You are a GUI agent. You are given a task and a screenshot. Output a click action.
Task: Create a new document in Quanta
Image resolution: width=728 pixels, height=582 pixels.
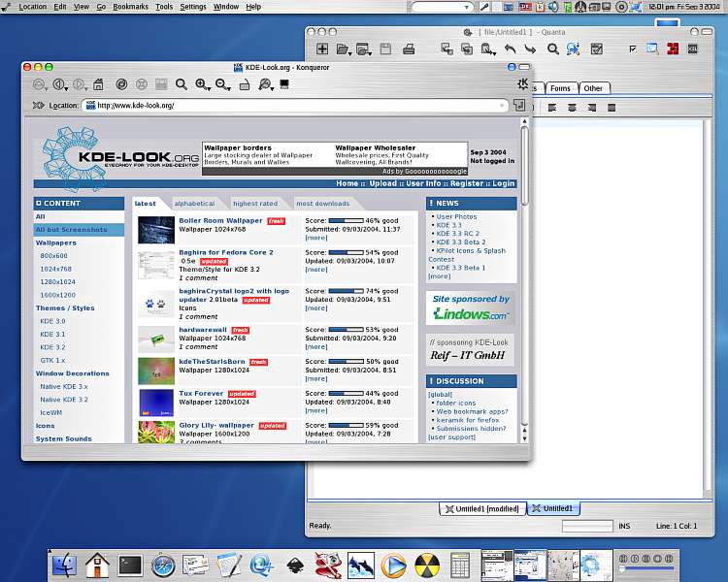click(321, 48)
